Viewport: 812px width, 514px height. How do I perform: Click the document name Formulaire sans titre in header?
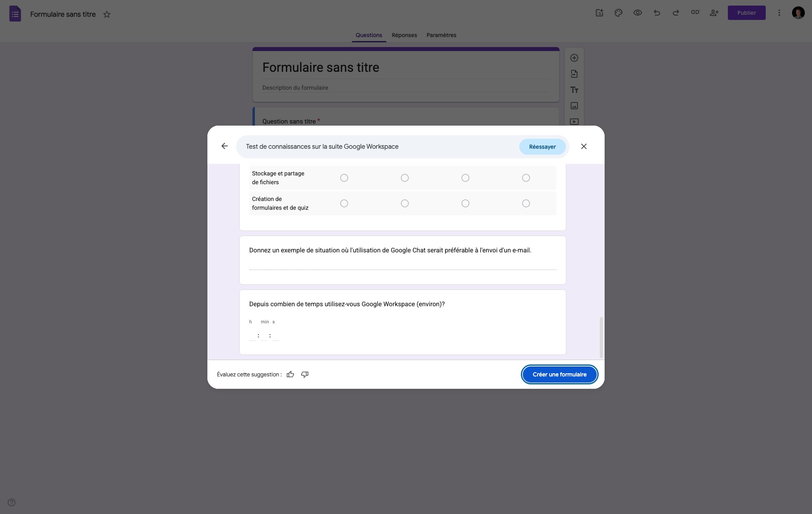point(63,14)
